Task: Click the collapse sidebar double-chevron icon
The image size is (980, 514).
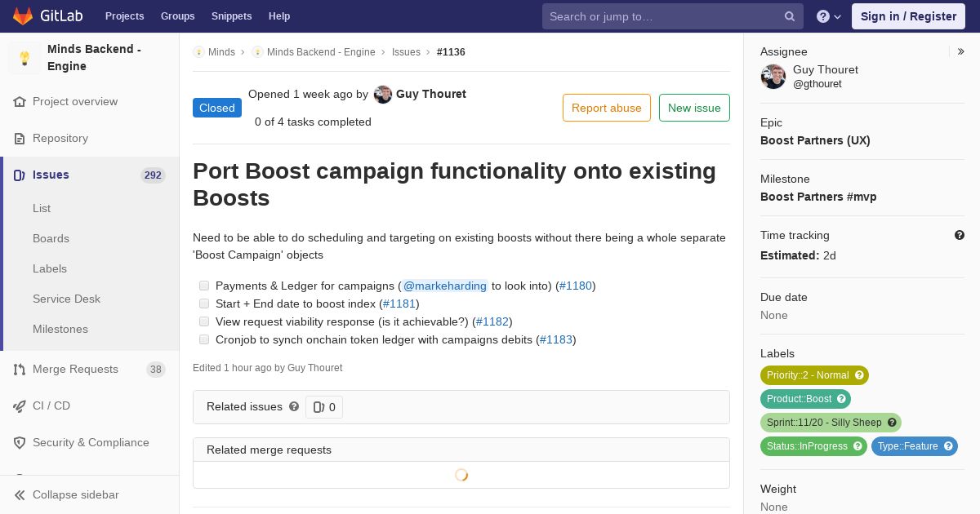Action: tap(20, 495)
